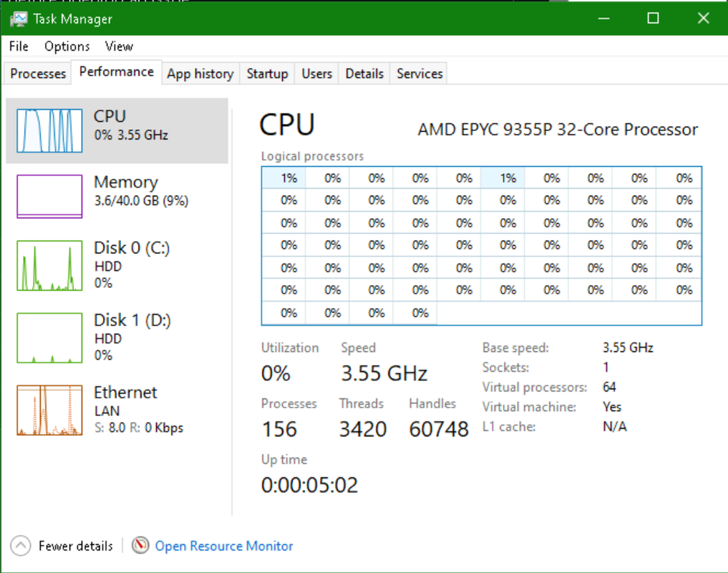The image size is (728, 573).
Task: Click the Up time value 0:00:05:02
Action: (310, 485)
